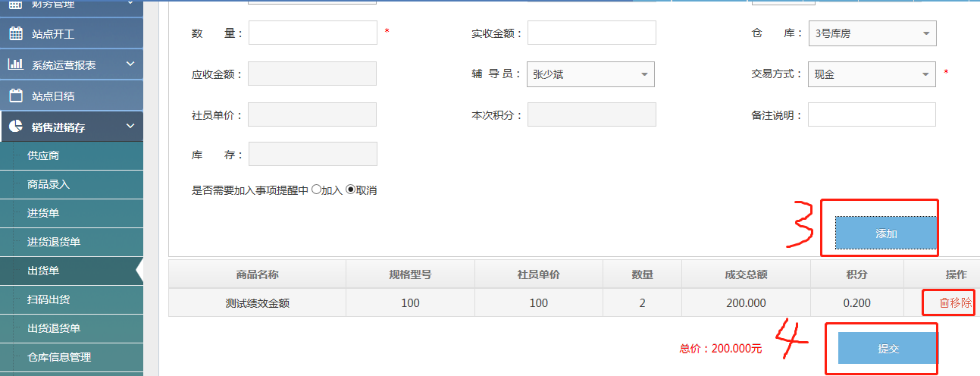Open the 辅导员 dropdown showing 张少斌

(x=590, y=74)
